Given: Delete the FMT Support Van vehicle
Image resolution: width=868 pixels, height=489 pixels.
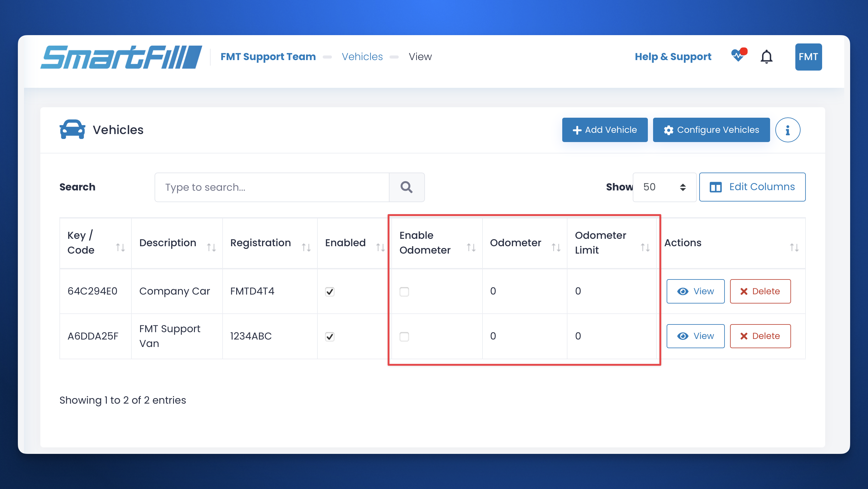Looking at the screenshot, I should coord(760,336).
